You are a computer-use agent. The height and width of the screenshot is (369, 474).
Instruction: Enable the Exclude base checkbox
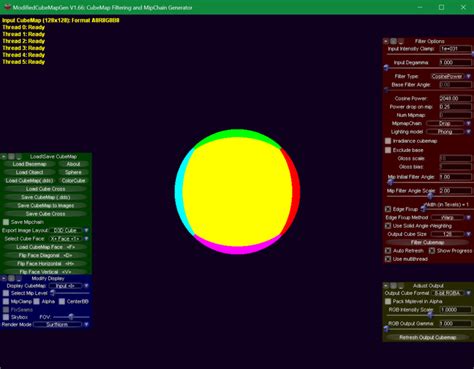pyautogui.click(x=388, y=150)
